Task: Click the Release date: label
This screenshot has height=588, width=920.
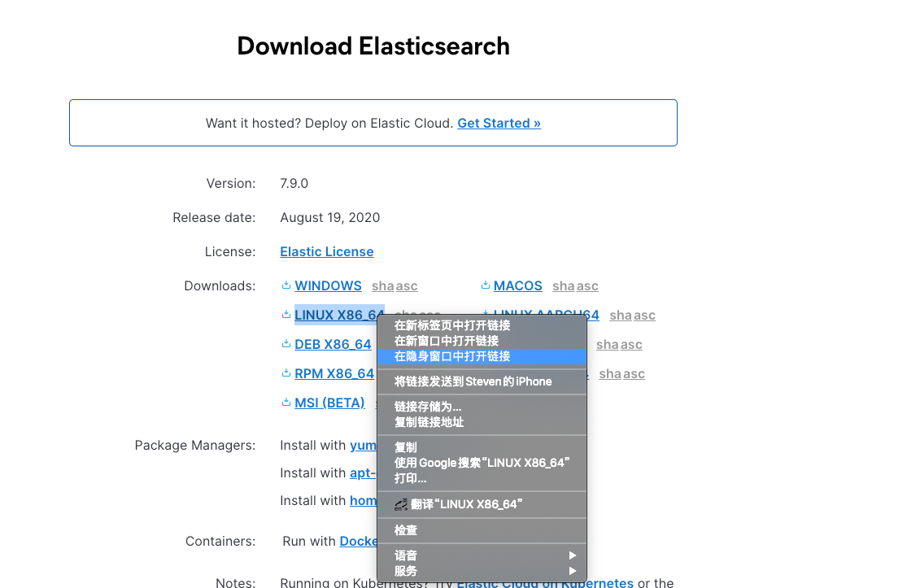Action: (214, 218)
